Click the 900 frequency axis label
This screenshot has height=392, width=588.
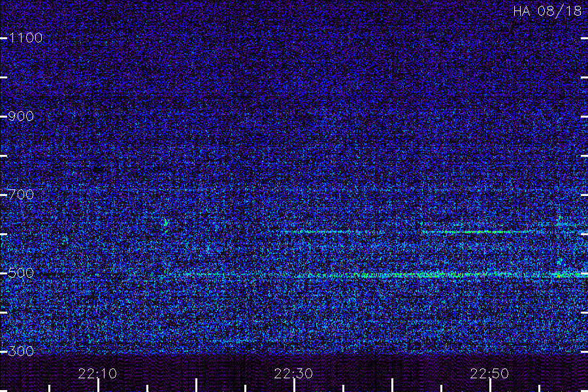point(21,116)
